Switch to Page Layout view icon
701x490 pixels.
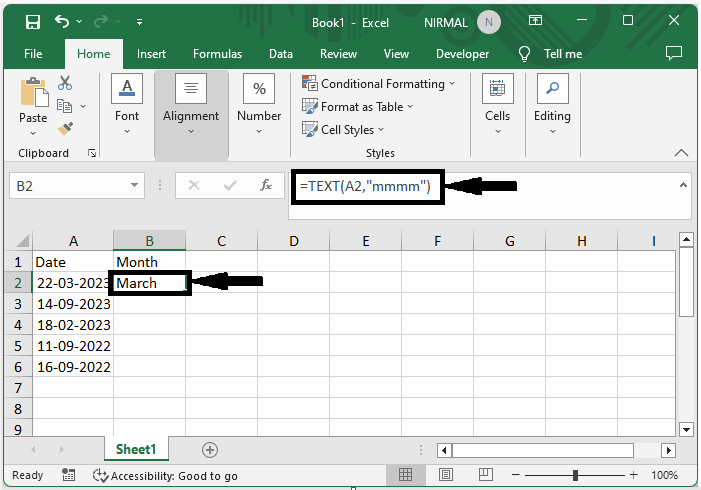(446, 475)
